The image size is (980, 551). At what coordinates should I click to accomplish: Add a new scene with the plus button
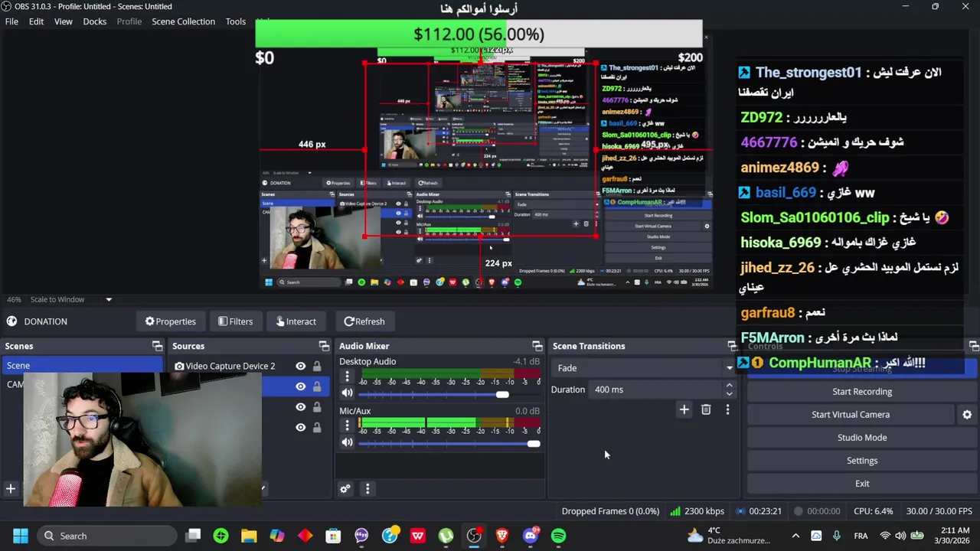click(x=11, y=489)
